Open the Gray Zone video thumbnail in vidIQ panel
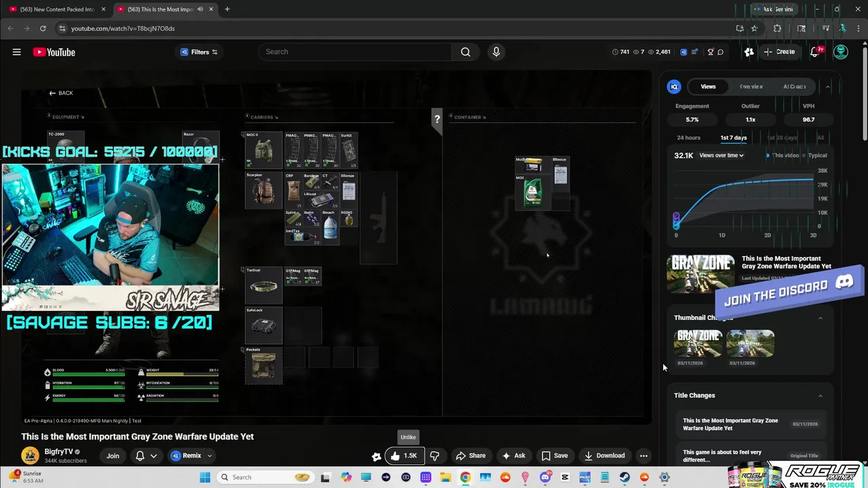This screenshot has height=488, width=868. pyautogui.click(x=701, y=274)
